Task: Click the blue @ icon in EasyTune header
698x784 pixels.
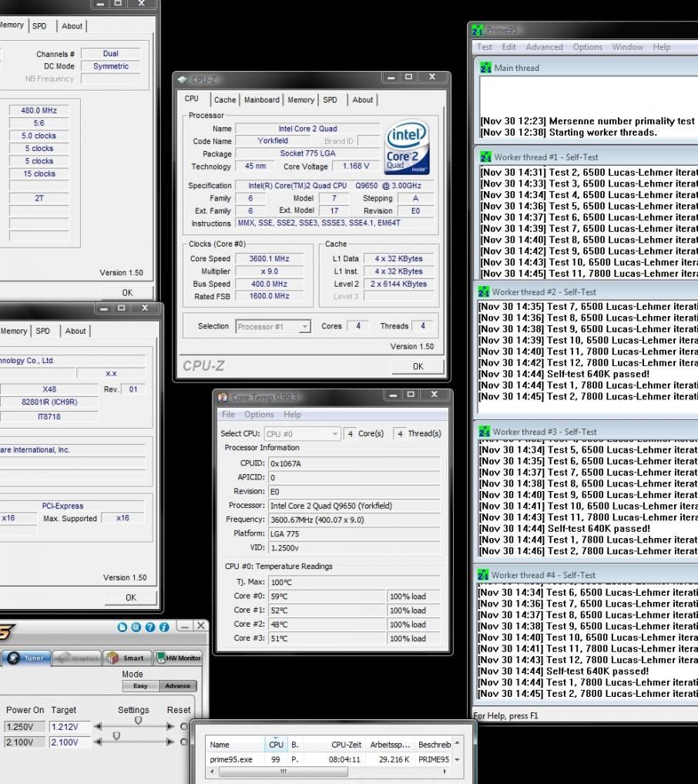Action: click(x=136, y=627)
